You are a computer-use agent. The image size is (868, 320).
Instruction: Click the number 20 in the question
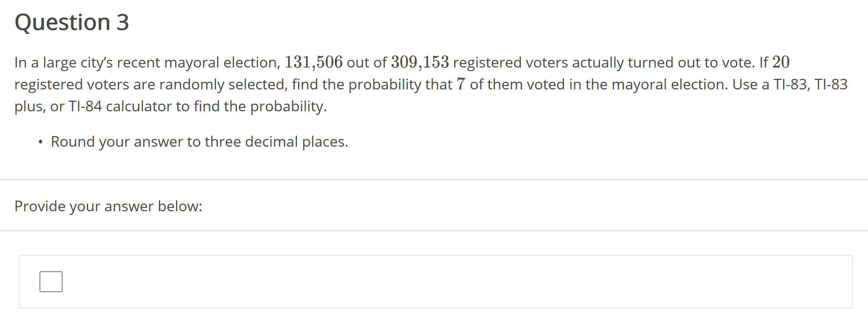[781, 62]
